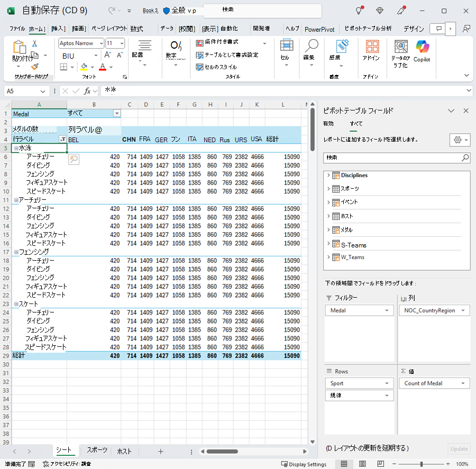
Task: Click the Format Painter brush icon
Action: pos(35,67)
